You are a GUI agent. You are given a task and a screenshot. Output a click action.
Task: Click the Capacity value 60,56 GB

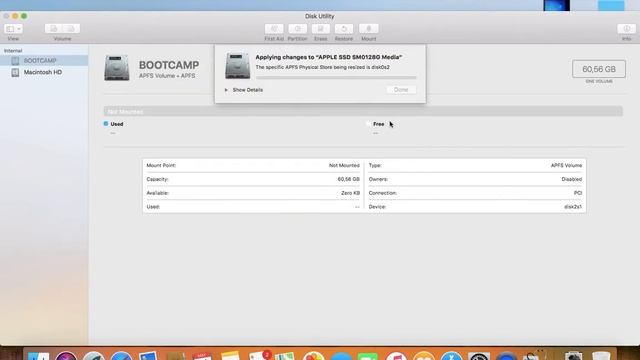click(349, 180)
